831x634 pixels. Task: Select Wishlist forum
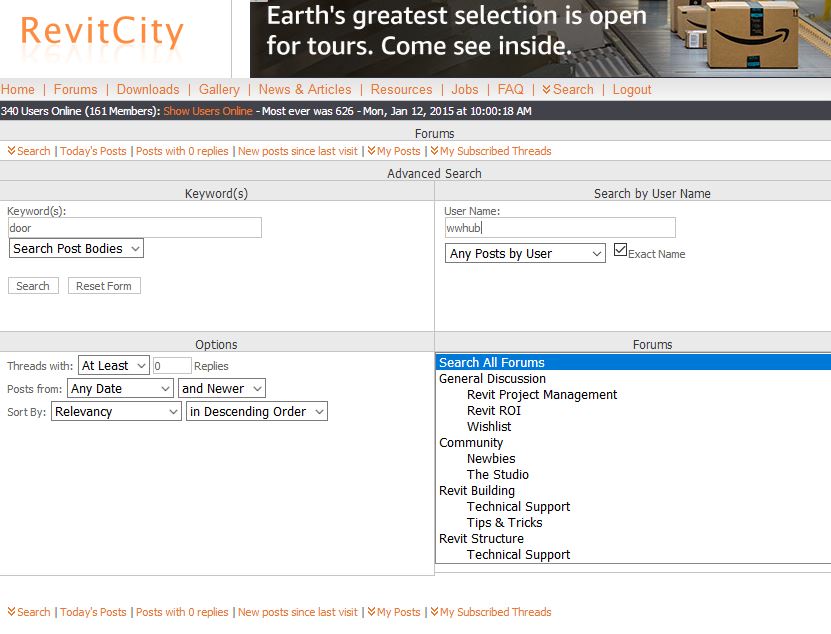click(633, 426)
